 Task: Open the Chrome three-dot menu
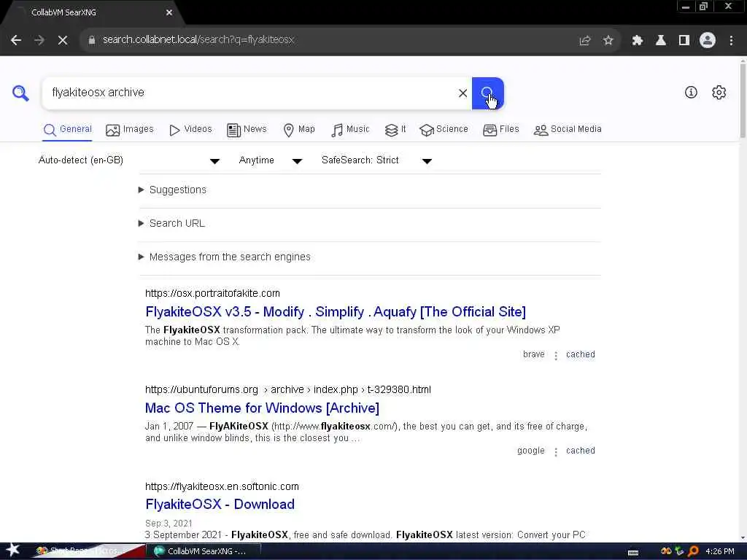[x=731, y=41]
